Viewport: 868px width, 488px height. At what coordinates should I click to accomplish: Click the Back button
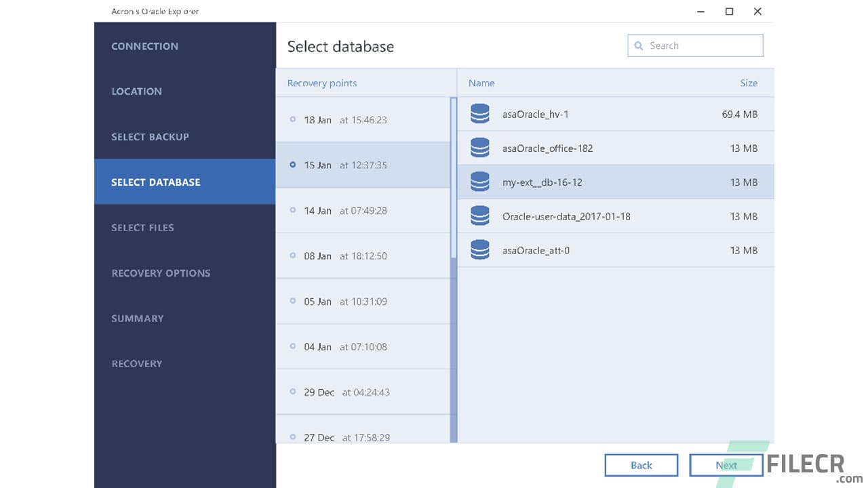642,465
